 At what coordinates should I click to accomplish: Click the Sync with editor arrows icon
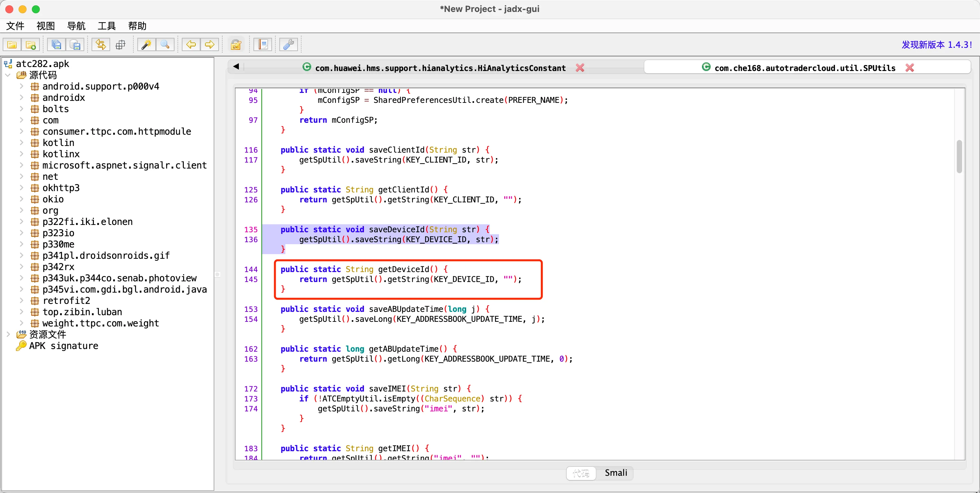[x=101, y=45]
